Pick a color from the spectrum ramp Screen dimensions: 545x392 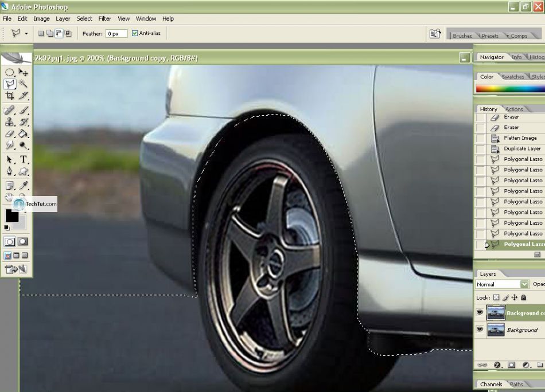click(510, 88)
